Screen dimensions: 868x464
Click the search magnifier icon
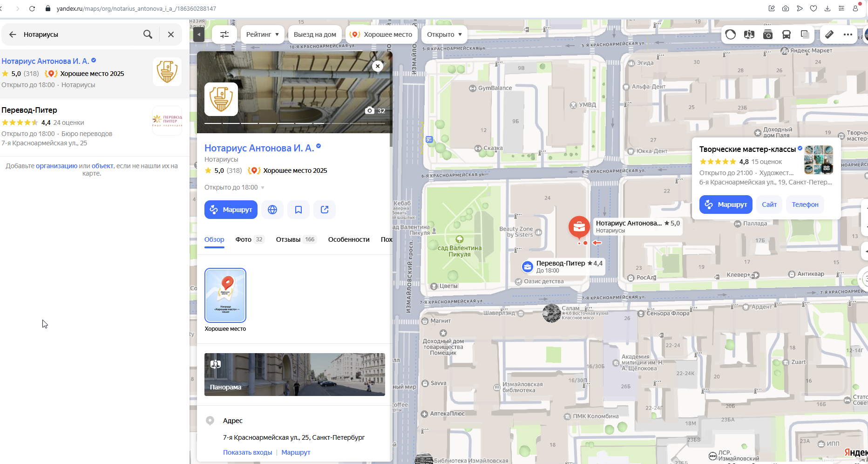148,34
